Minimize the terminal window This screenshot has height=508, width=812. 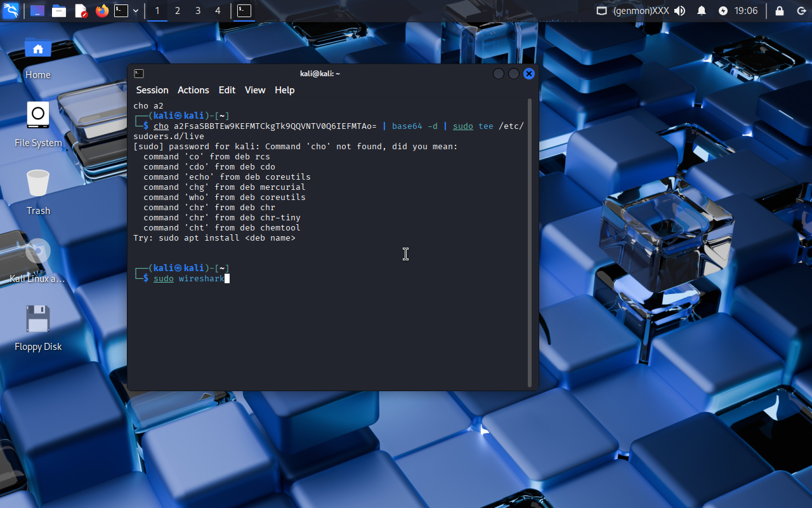click(499, 74)
